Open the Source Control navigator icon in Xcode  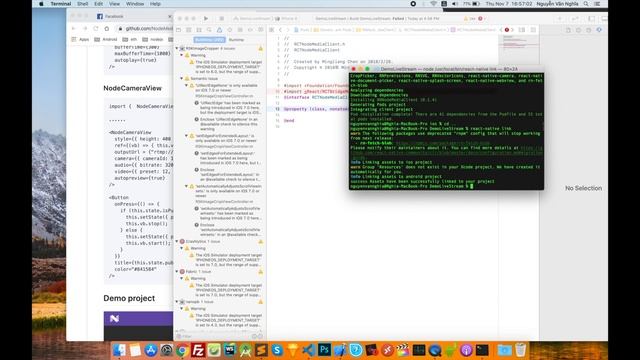coord(189,30)
